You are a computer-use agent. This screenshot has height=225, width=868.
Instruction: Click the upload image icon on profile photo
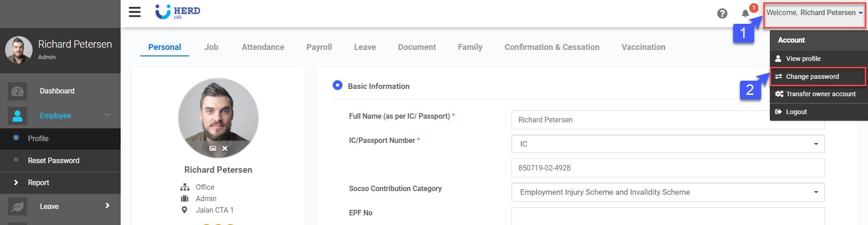coord(212,148)
